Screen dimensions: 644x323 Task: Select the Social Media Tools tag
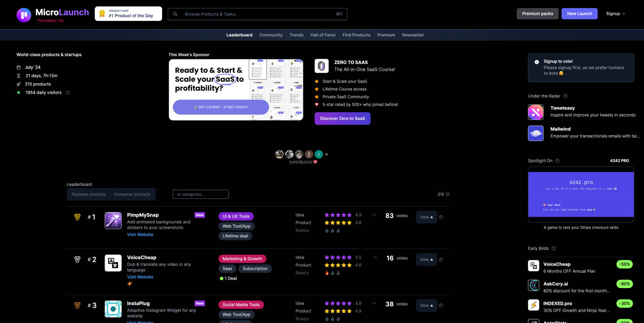tap(241, 305)
